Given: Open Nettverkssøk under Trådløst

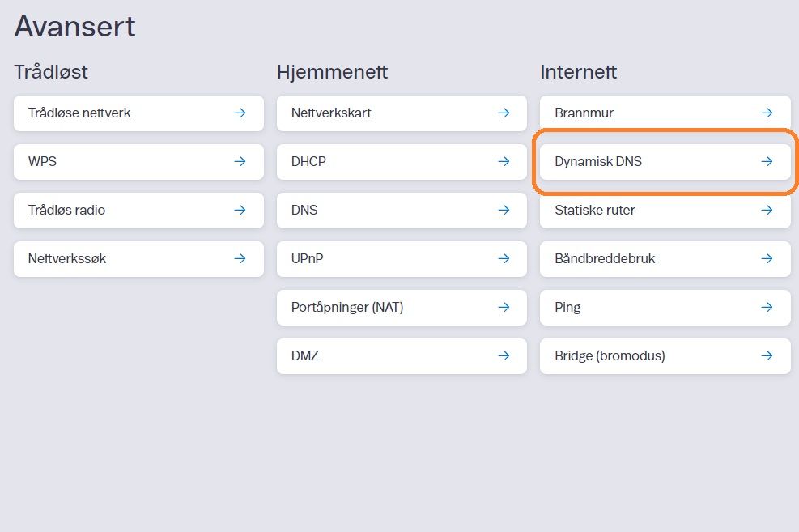Looking at the screenshot, I should pos(138,259).
